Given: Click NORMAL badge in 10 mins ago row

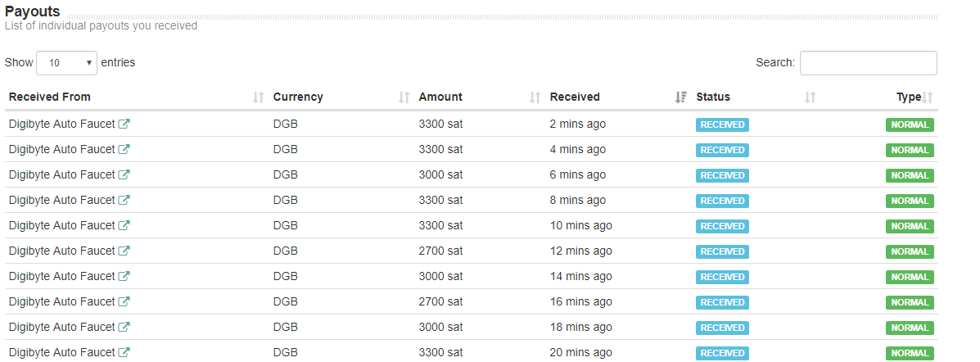Looking at the screenshot, I should coord(910,226).
